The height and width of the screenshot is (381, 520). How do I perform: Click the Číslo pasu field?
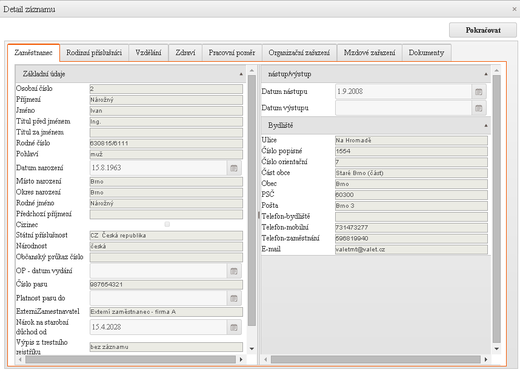166,285
